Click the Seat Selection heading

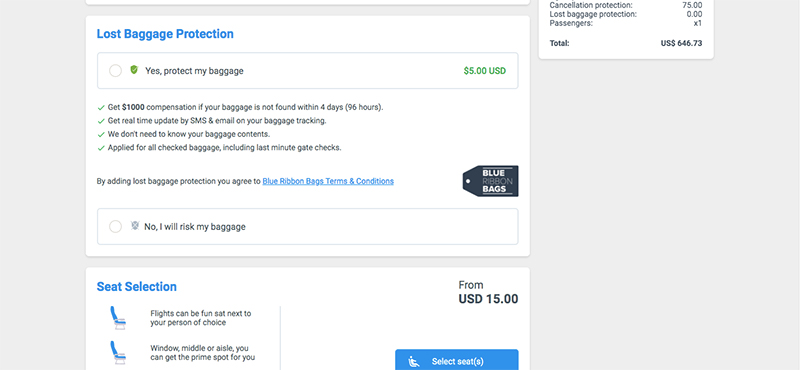tap(137, 287)
